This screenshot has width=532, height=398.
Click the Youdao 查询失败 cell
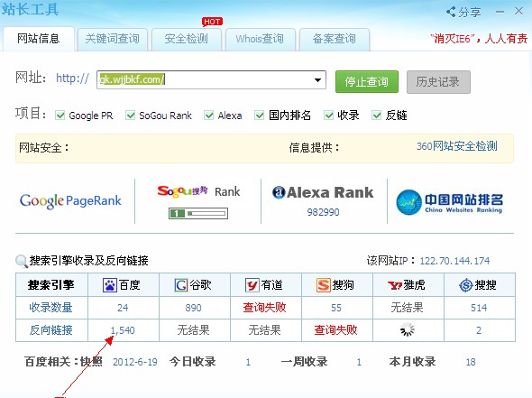pos(264,308)
